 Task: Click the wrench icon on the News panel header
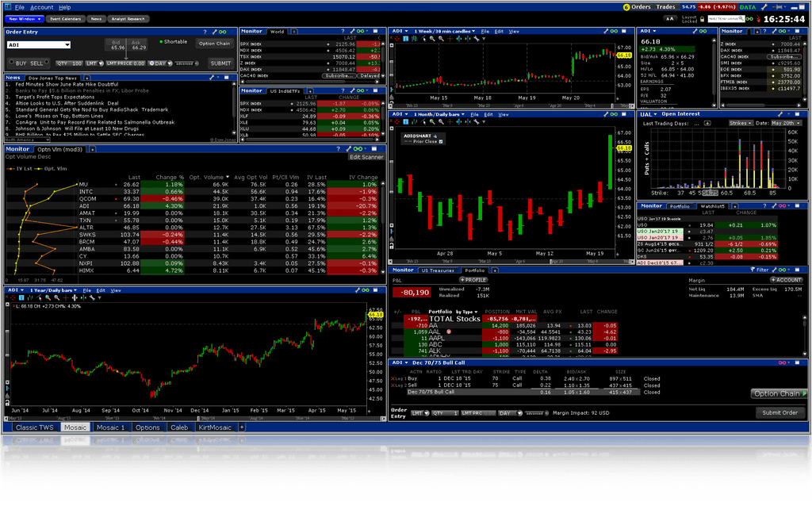[x=211, y=77]
